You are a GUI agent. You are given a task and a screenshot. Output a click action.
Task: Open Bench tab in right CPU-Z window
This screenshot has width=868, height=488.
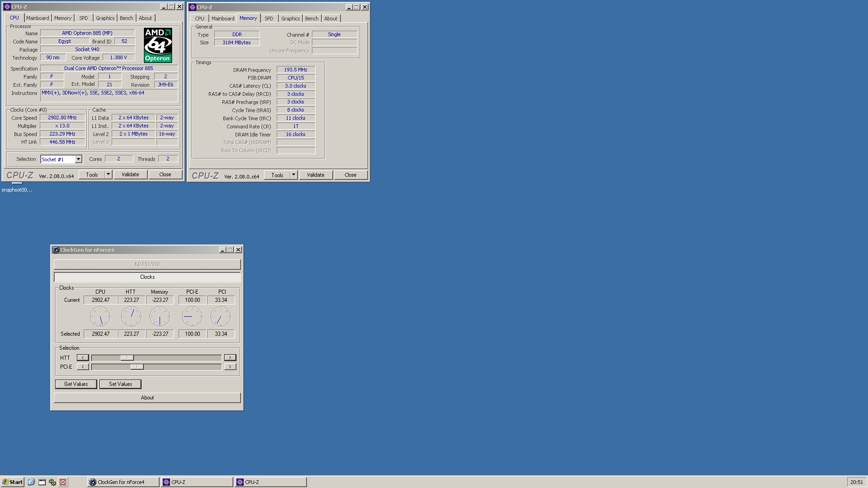(312, 19)
